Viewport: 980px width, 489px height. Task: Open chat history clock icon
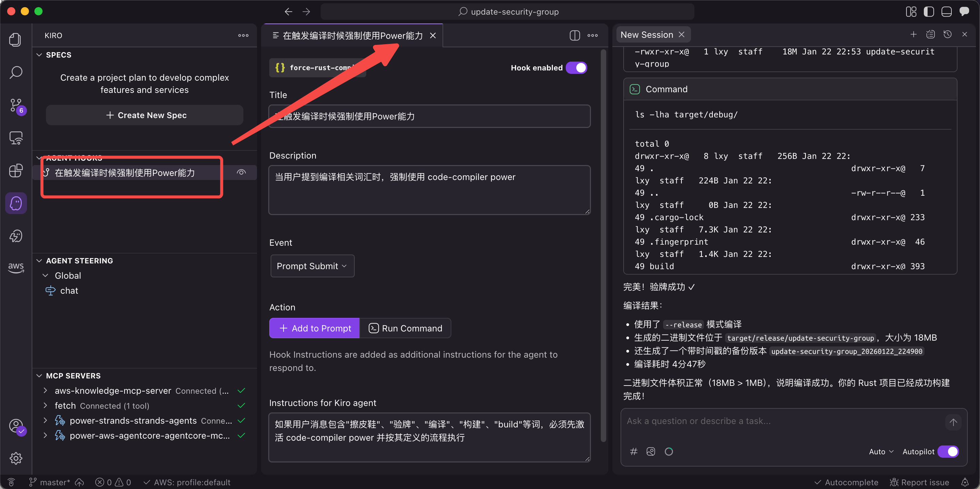947,35
